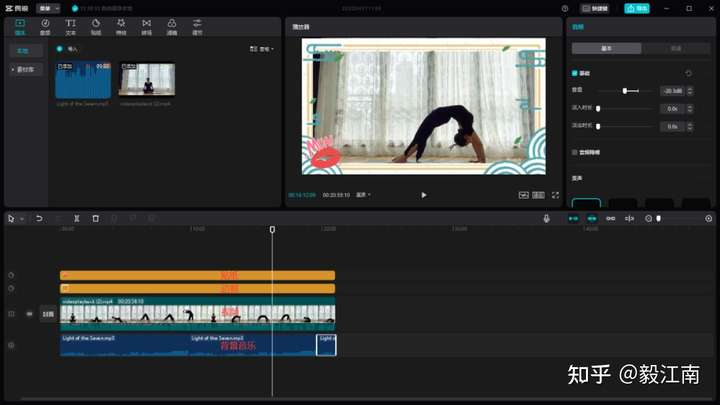Select the Light of the Seven.mp3 thumbnail
The width and height of the screenshot is (720, 405).
(83, 80)
